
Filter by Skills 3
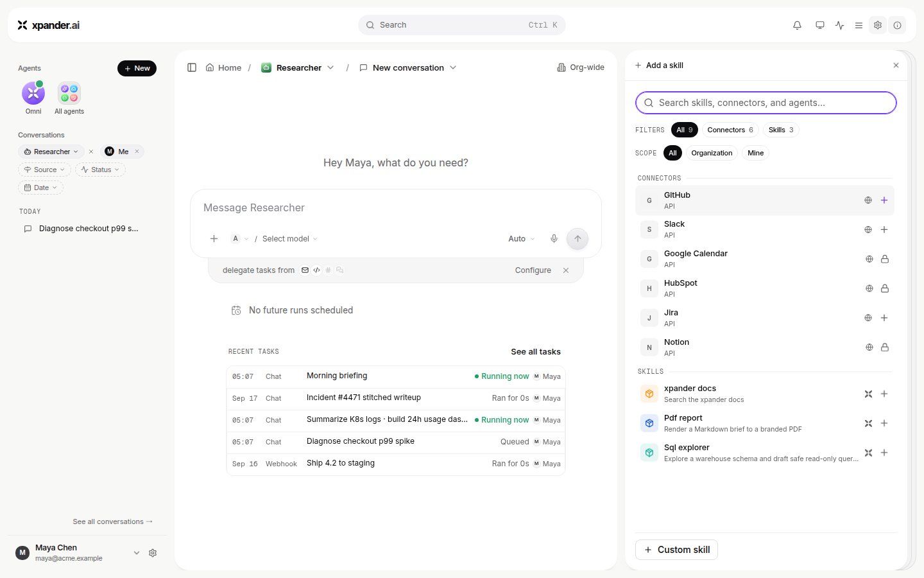(x=781, y=130)
